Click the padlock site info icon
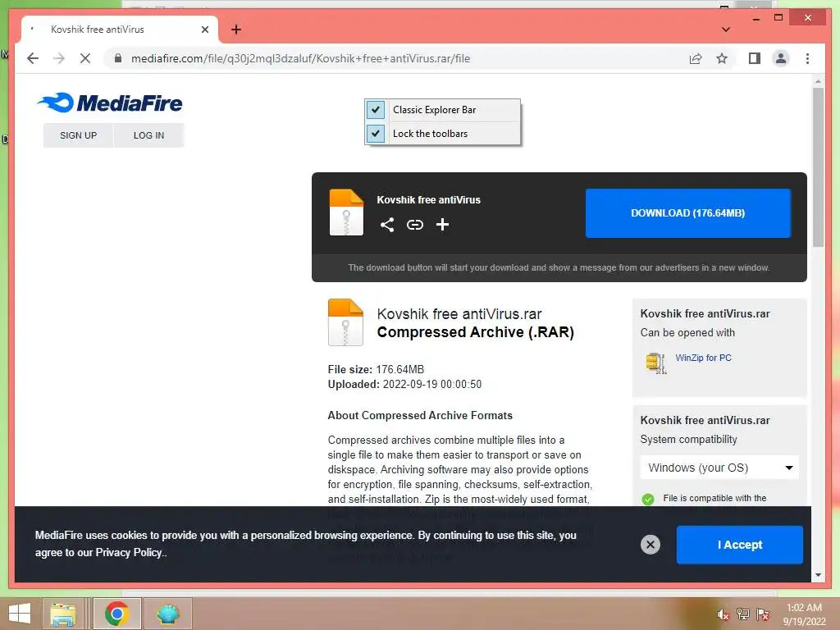This screenshot has height=630, width=840. tap(118, 58)
